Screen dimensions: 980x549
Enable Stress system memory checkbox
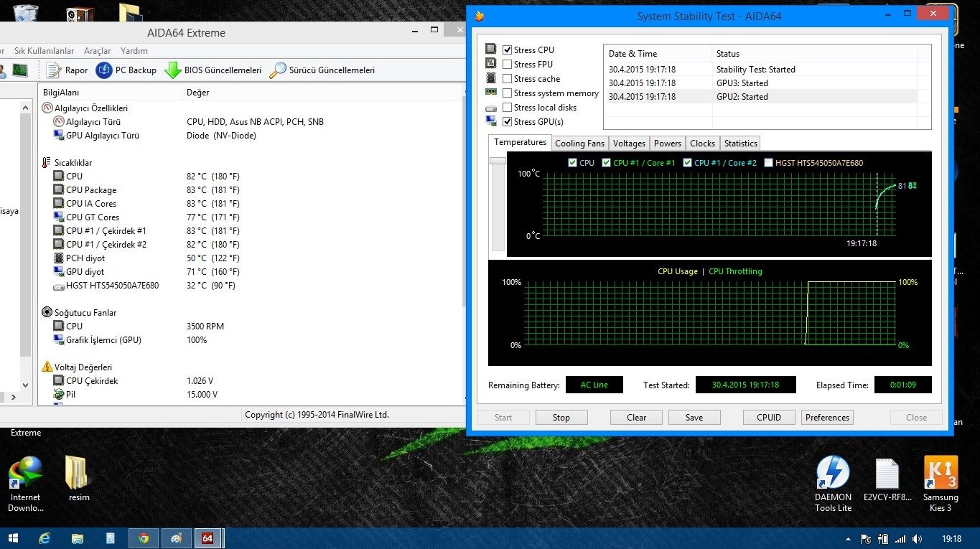tap(508, 93)
